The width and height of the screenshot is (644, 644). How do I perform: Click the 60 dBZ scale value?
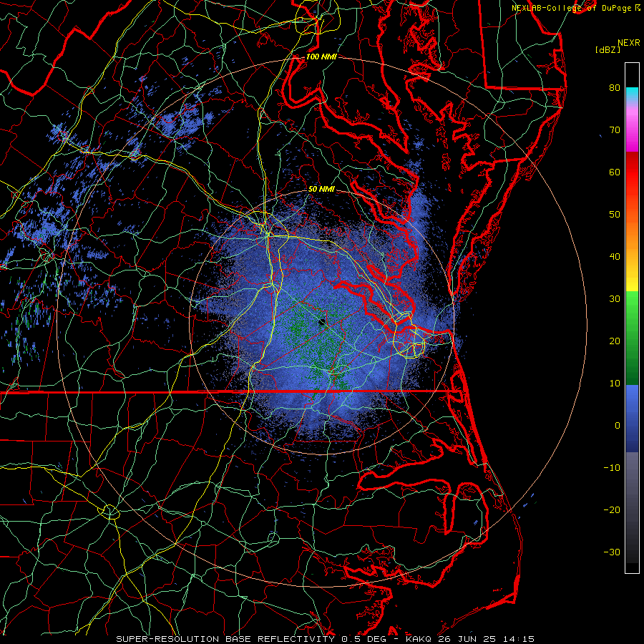coord(615,172)
